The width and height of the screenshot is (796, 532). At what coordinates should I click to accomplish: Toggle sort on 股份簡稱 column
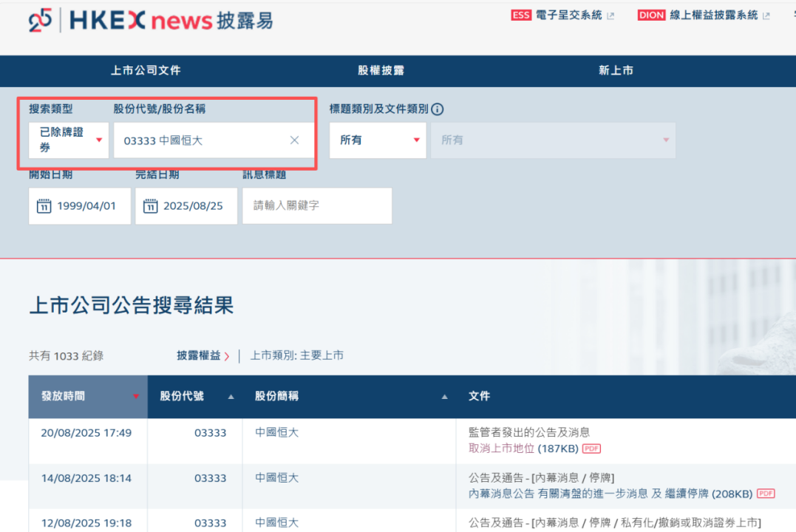[444, 396]
